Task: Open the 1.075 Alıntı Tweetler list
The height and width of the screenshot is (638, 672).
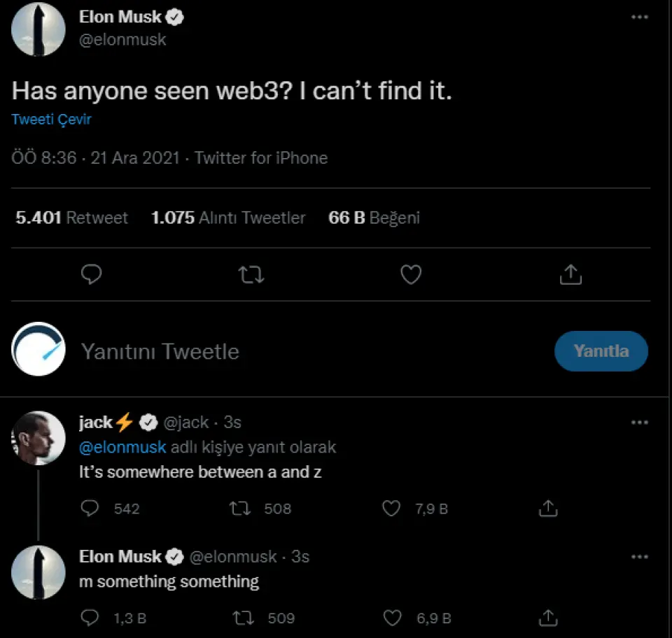Action: pyautogui.click(x=228, y=218)
